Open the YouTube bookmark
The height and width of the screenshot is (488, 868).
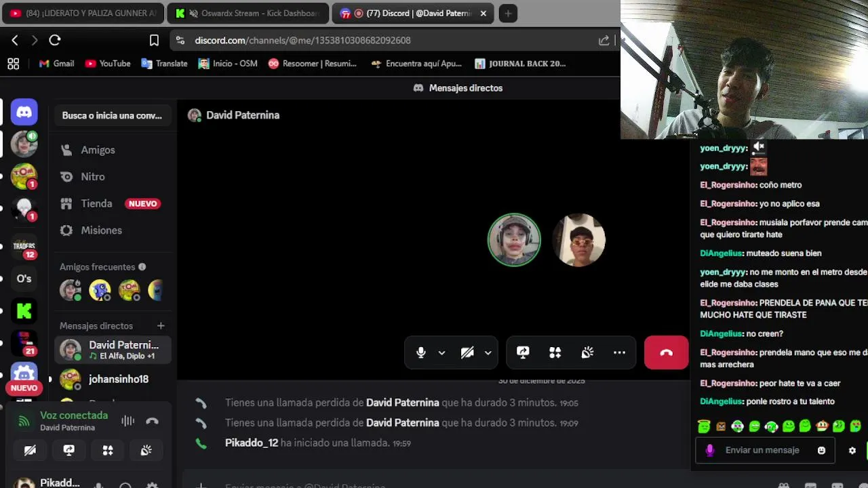108,64
